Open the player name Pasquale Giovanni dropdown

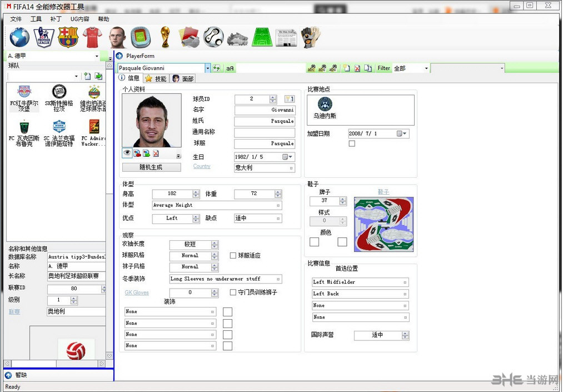[x=207, y=68]
